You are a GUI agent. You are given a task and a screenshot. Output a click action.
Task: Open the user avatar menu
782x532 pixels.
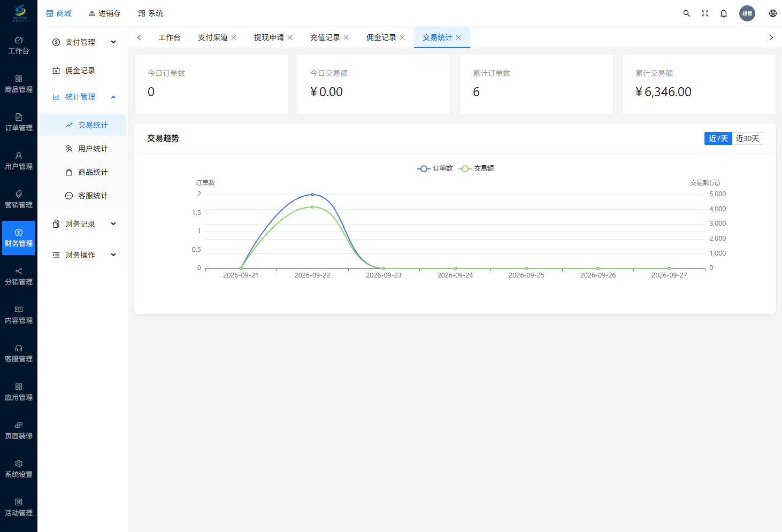point(747,13)
